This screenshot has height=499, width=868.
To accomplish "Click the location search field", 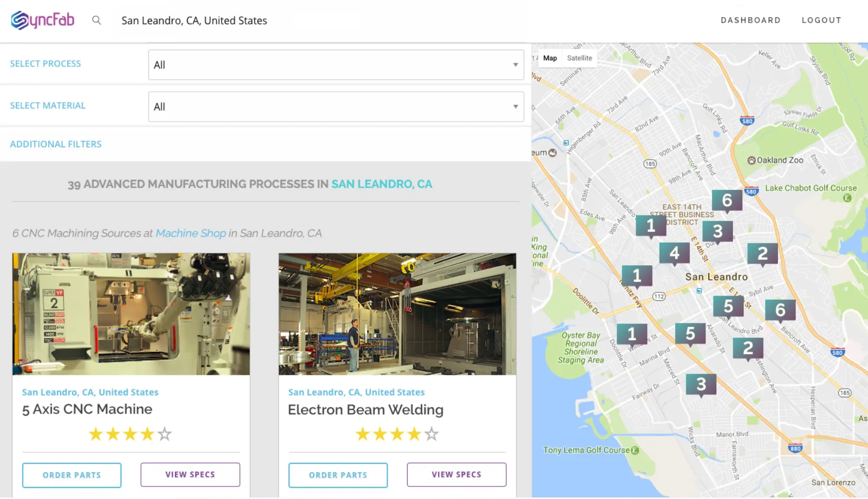I will [314, 20].
